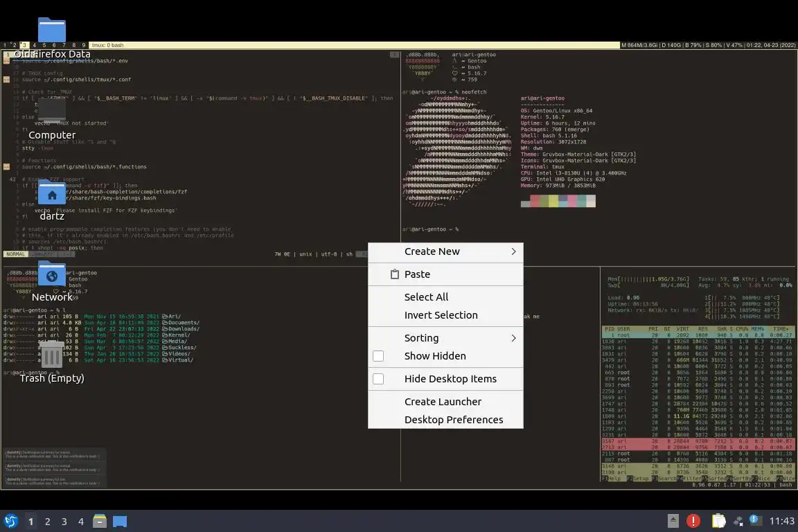Viewport: 798px width, 532px height.
Task: Select the dartz home folder icon
Action: pos(52,193)
